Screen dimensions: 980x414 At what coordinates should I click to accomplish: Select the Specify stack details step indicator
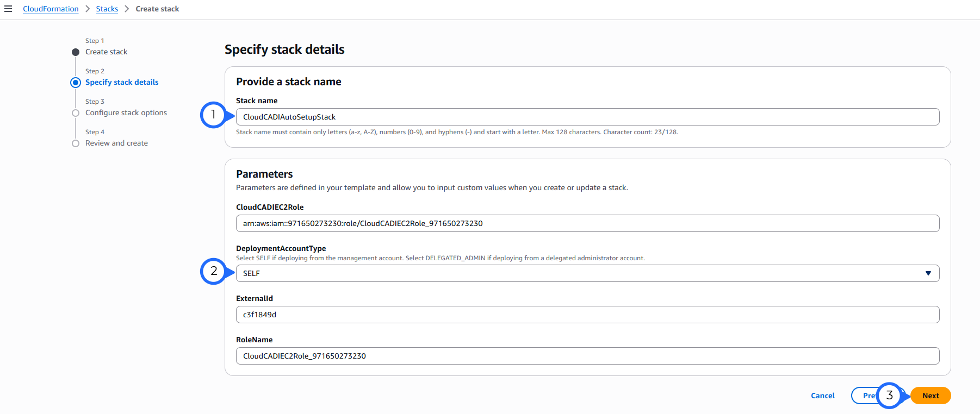[76, 83]
